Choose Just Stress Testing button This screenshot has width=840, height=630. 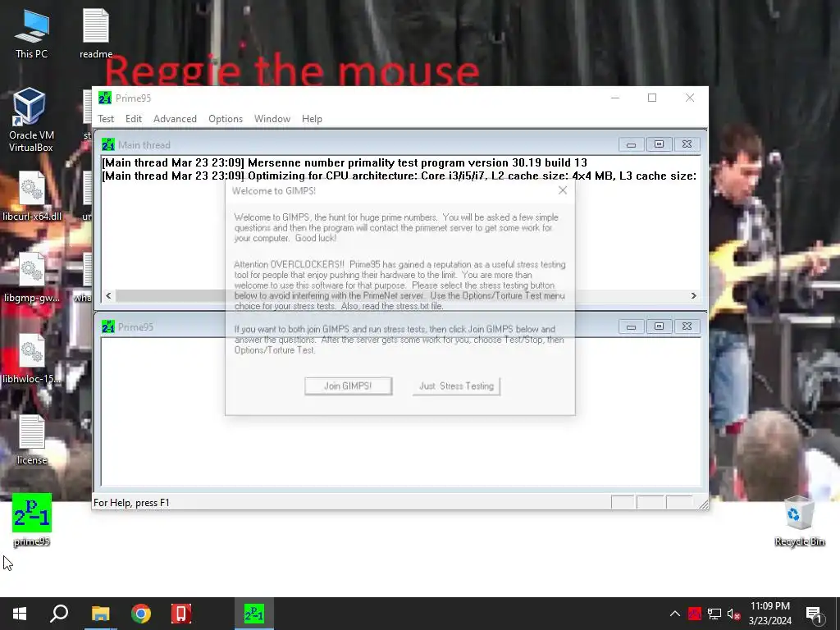pyautogui.click(x=456, y=386)
